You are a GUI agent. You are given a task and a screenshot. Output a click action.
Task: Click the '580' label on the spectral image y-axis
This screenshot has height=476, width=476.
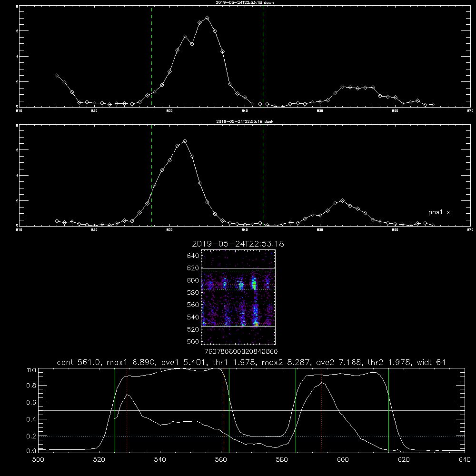pos(193,293)
